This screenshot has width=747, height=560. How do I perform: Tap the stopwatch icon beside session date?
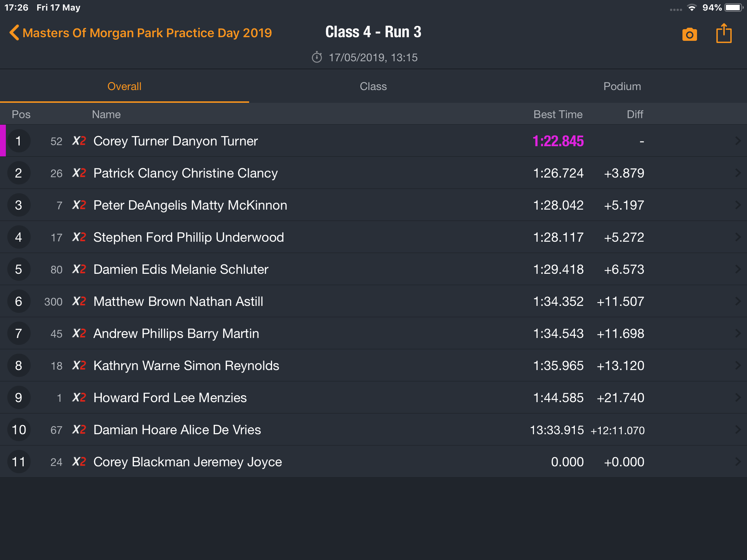pos(317,57)
